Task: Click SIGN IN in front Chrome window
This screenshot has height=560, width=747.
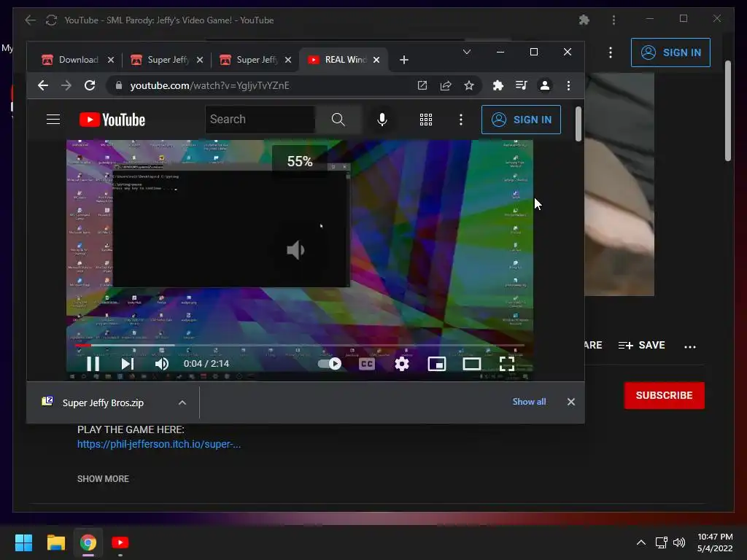Action: [x=521, y=120]
